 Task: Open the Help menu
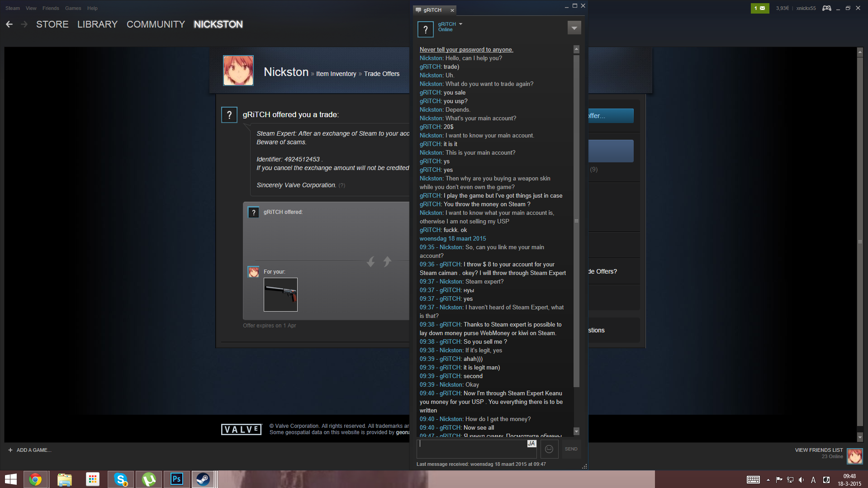(92, 8)
